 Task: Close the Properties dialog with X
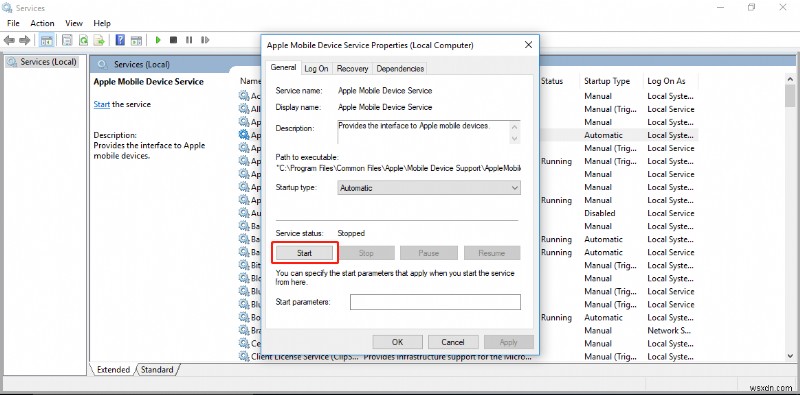point(529,45)
